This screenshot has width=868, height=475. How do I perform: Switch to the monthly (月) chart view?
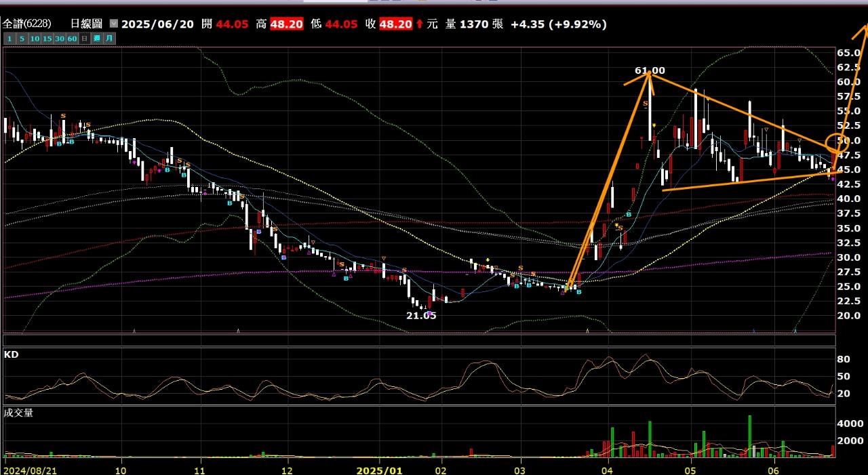point(109,39)
